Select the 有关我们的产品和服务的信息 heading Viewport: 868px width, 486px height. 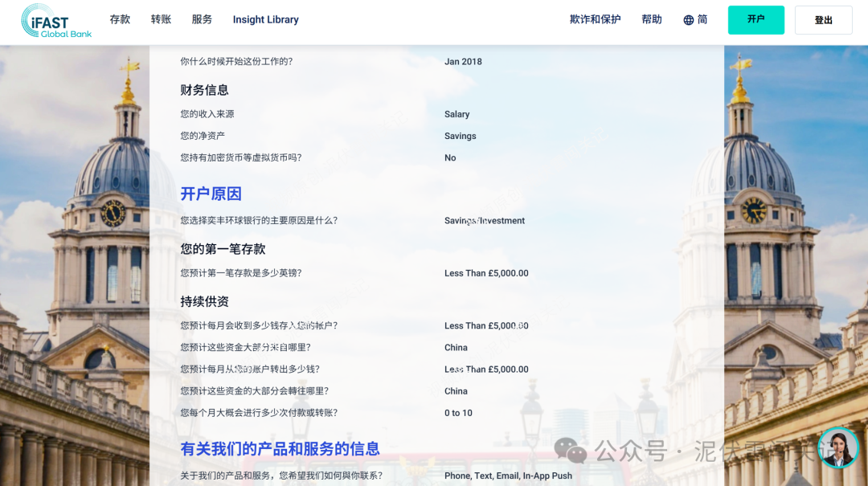coord(280,449)
